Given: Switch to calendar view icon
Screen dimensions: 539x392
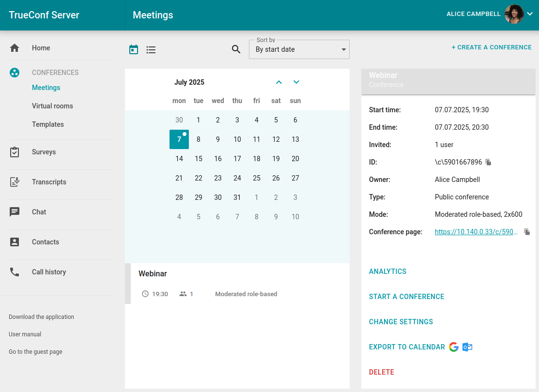Looking at the screenshot, I should click(134, 49).
